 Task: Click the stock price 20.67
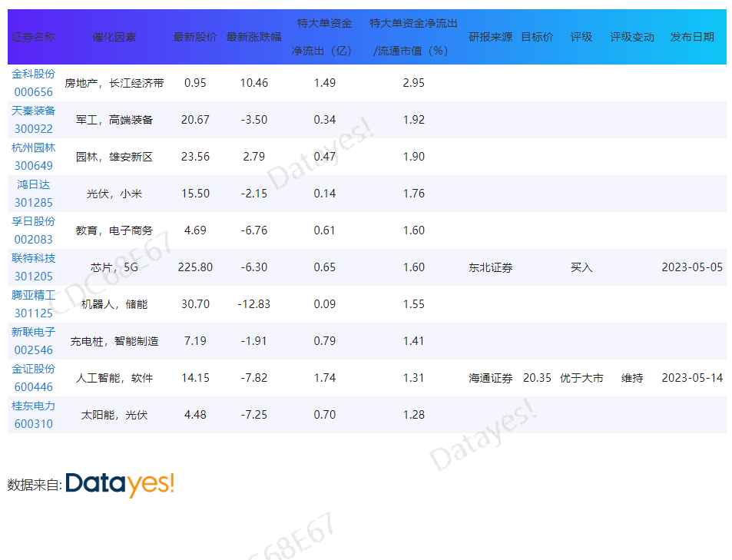[x=195, y=120]
